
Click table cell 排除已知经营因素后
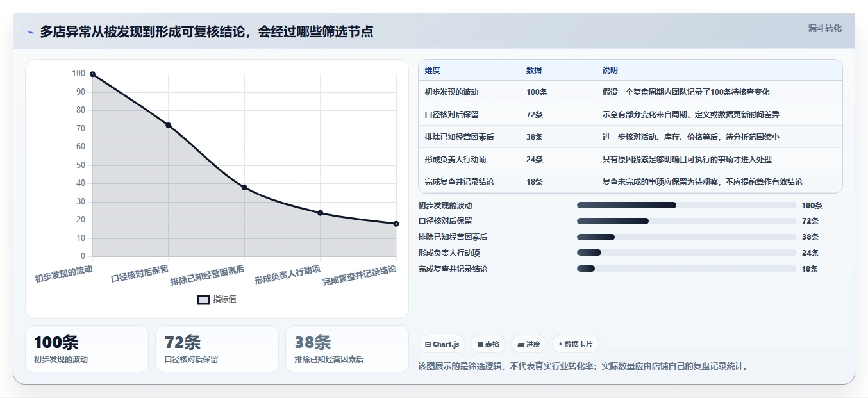(459, 137)
